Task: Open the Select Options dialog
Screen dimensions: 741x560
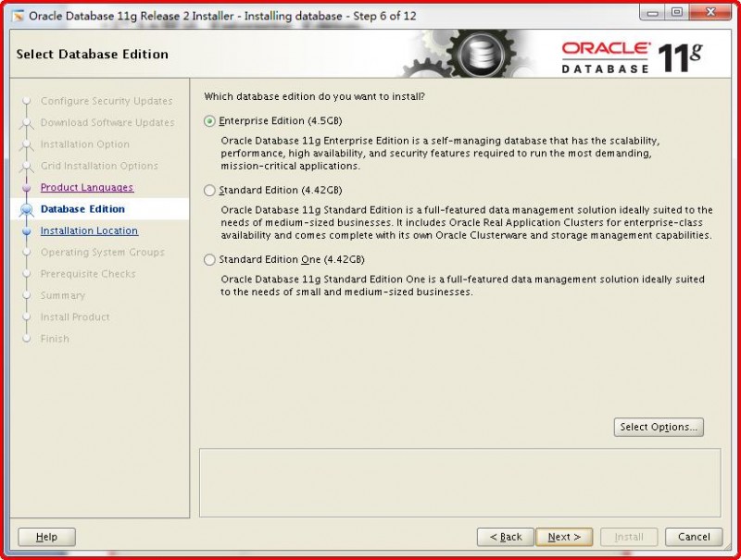Action: (659, 427)
